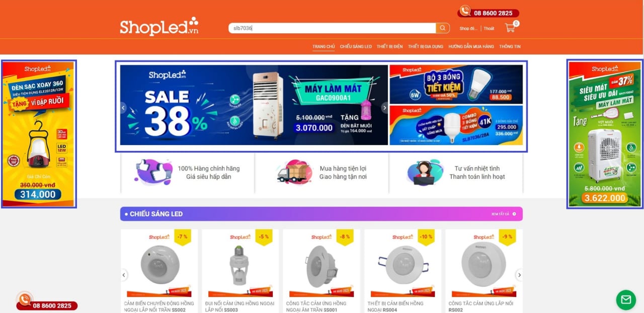644x313 pixels.
Task: Advance to the next main banner slide
Action: click(385, 108)
